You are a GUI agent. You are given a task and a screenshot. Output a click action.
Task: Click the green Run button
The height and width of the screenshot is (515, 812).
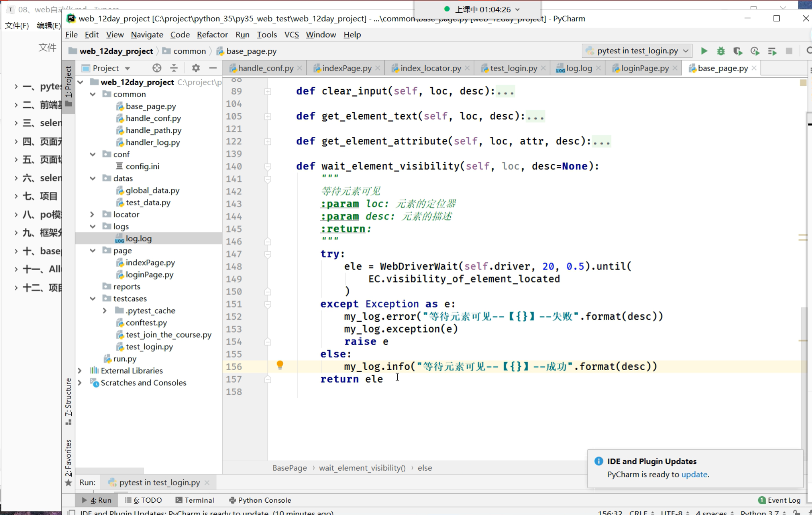(704, 51)
